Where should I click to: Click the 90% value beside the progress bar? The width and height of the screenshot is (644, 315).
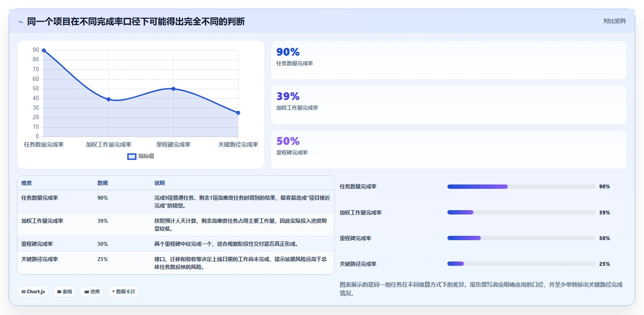604,187
